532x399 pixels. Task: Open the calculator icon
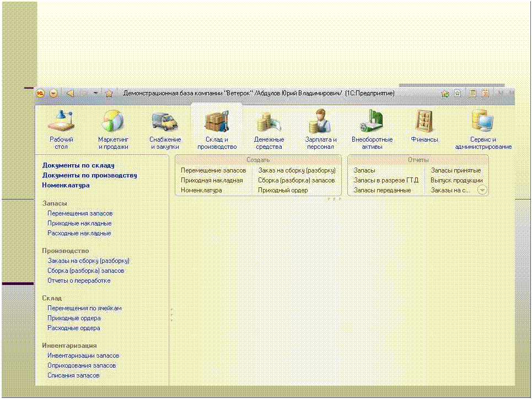click(x=472, y=93)
